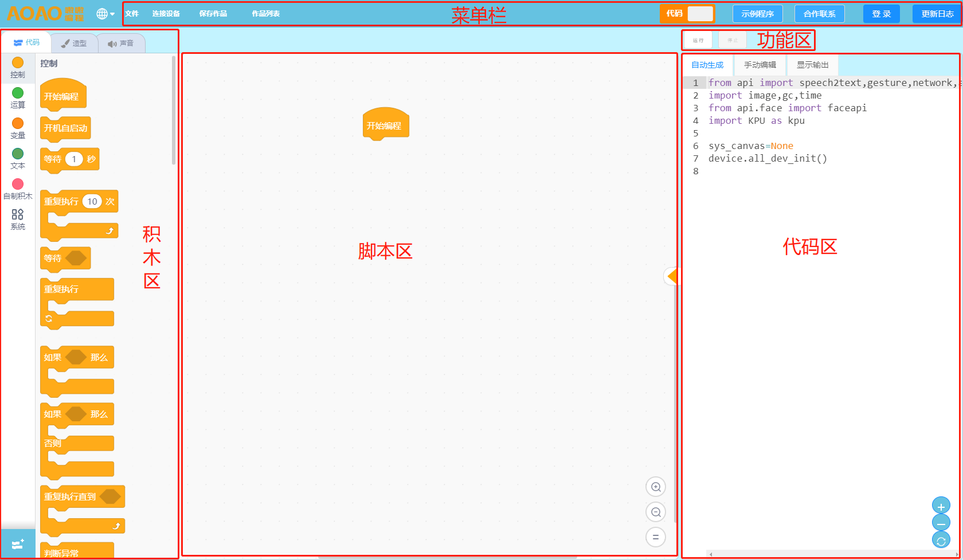
Task: Collapse the code panel with the orange arrow
Action: pyautogui.click(x=671, y=276)
